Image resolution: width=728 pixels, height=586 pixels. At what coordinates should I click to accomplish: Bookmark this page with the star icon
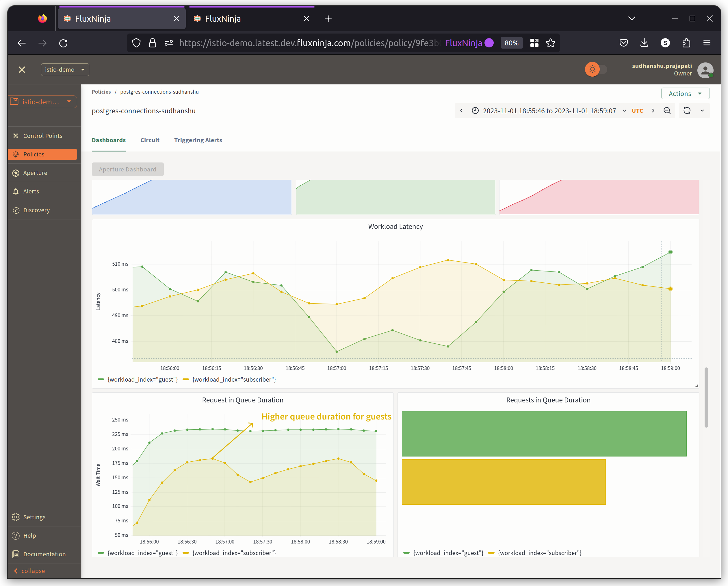tap(551, 43)
